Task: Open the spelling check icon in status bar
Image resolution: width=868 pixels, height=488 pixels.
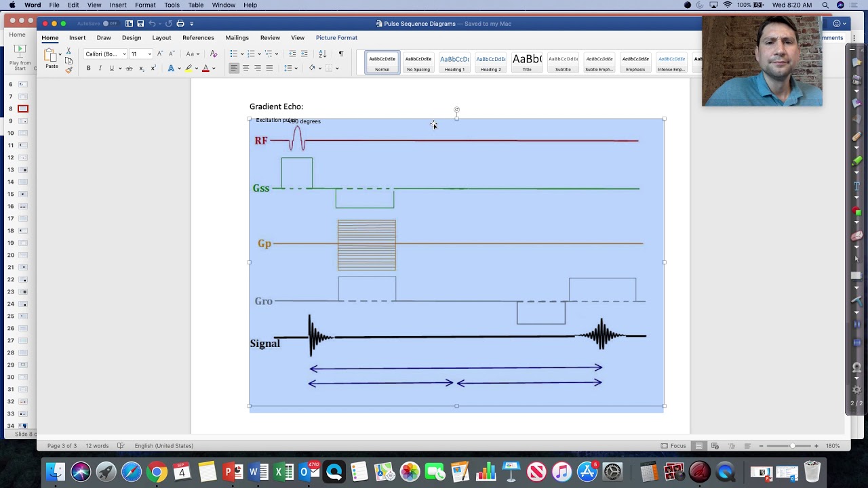Action: pyautogui.click(x=121, y=445)
